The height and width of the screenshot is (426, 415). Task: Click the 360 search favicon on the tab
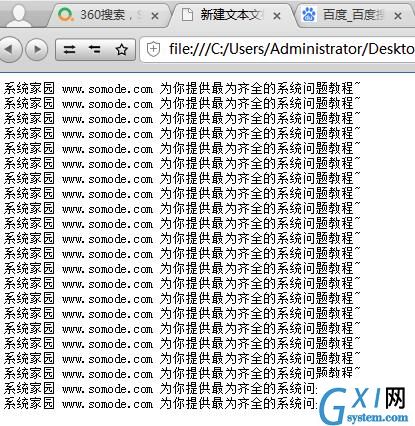[65, 14]
